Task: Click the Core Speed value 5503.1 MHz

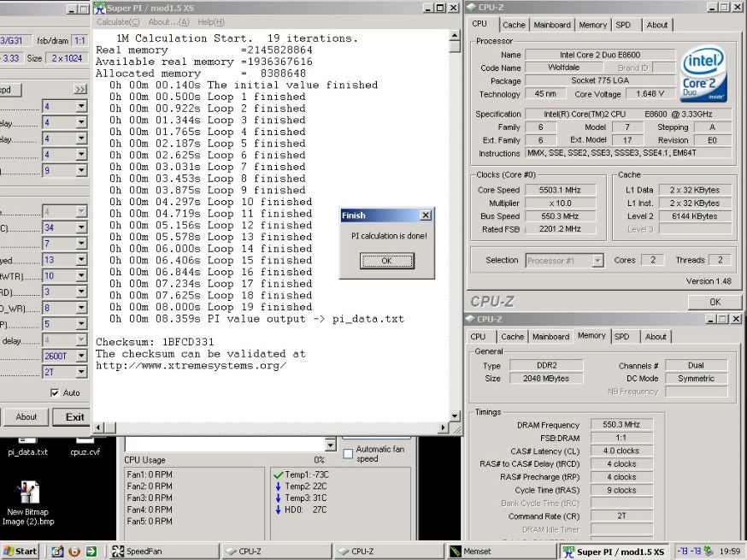Action: (561, 190)
